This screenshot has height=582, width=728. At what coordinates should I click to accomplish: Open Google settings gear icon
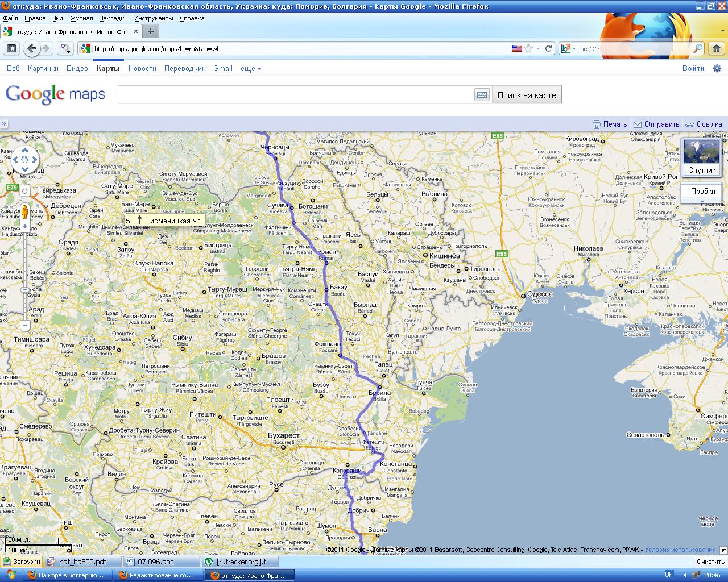(x=717, y=69)
